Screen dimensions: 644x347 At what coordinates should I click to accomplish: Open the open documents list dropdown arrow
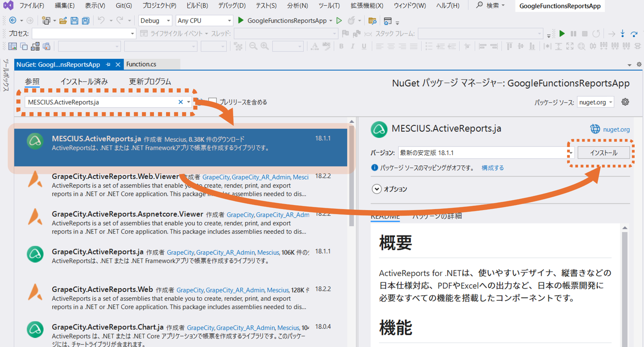point(630,65)
